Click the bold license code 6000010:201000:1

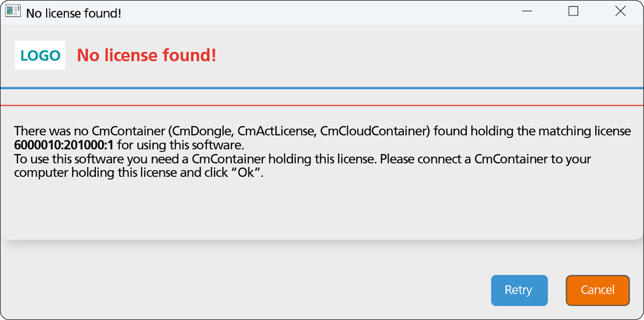pos(64,145)
